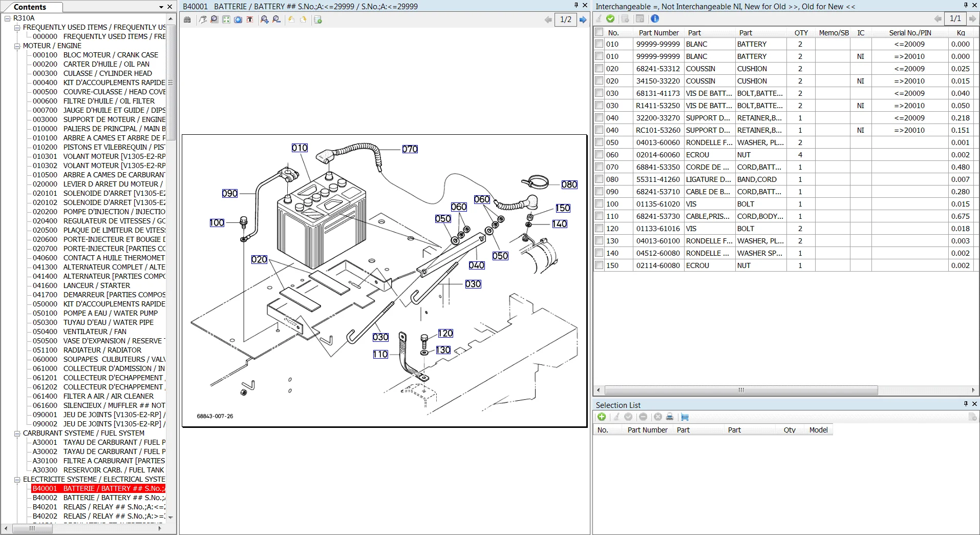Viewport: 980px width, 535px height.
Task: Click the shopping cart icon
Action: click(685, 417)
